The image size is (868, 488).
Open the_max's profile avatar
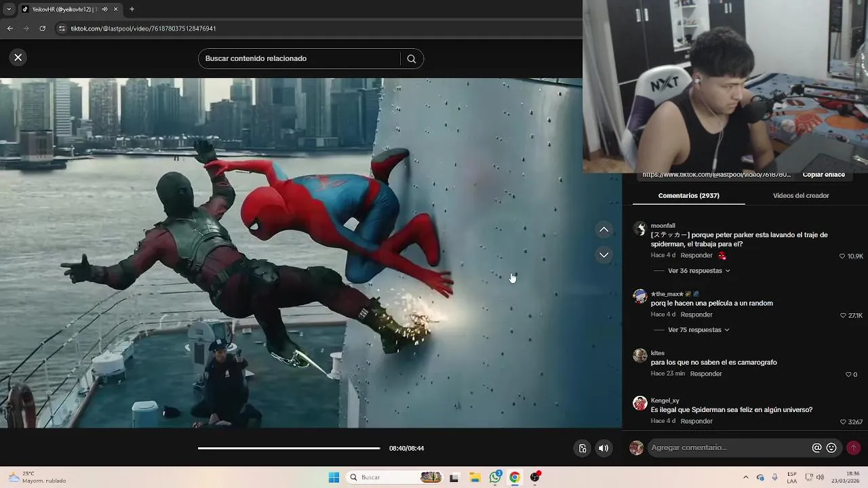coord(639,296)
